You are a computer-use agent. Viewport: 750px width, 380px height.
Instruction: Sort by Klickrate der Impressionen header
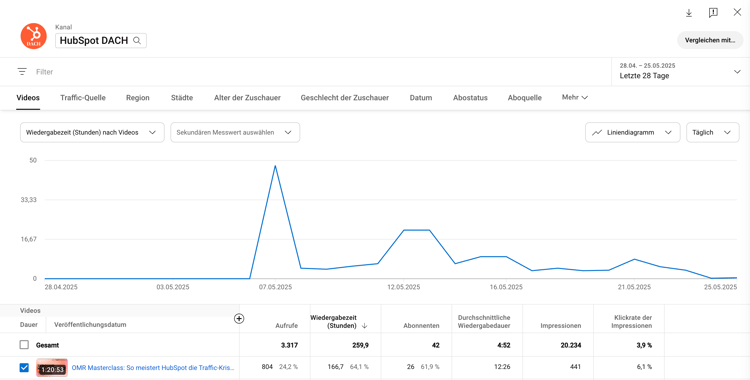[633, 322]
